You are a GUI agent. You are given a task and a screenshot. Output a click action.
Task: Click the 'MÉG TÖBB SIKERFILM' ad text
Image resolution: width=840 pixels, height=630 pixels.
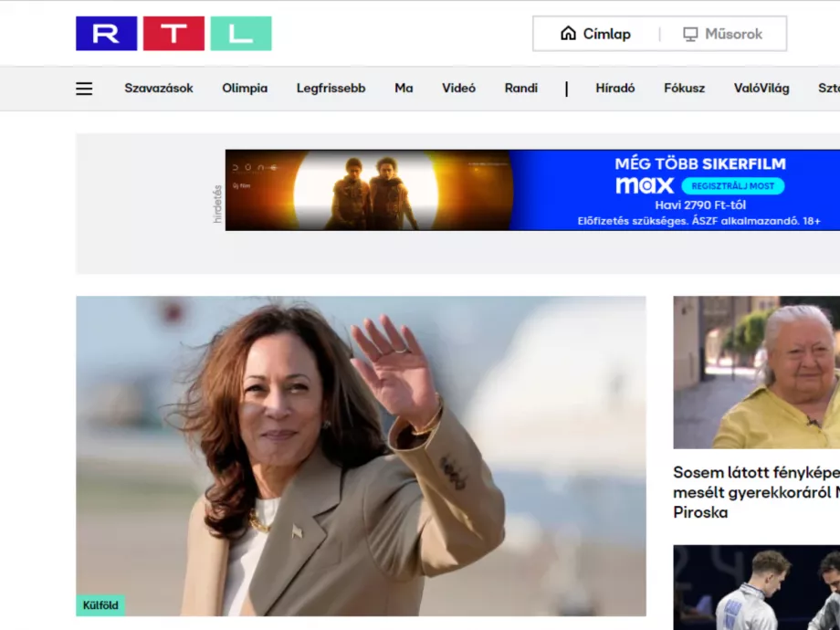pyautogui.click(x=700, y=163)
